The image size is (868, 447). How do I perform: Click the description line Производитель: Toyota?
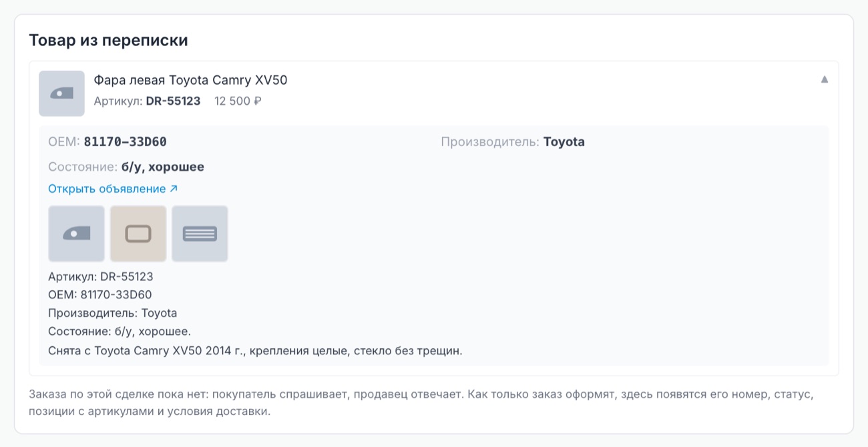[113, 313]
